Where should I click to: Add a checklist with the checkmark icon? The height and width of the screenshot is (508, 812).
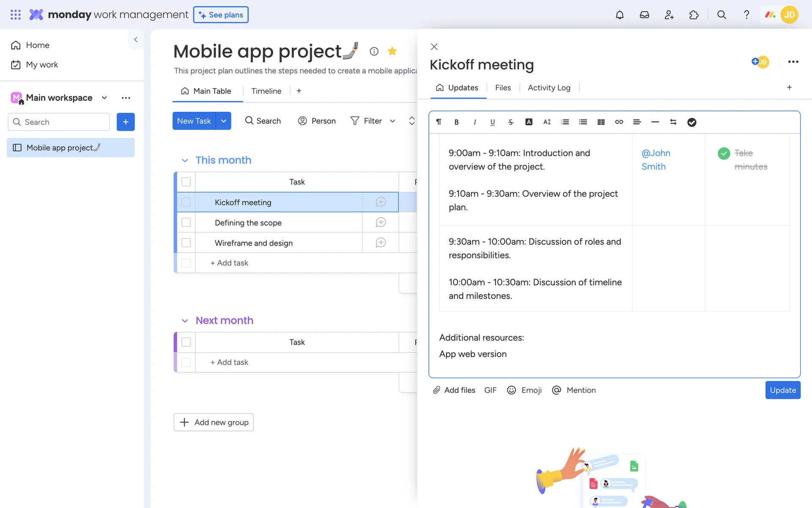click(x=691, y=122)
